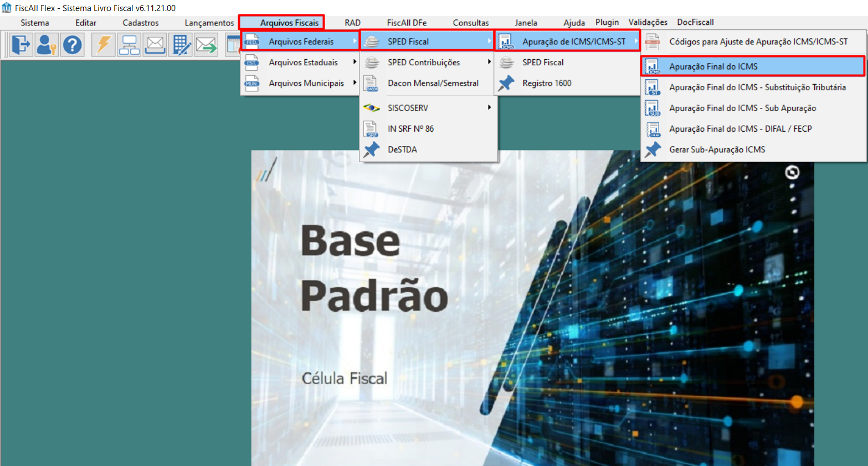Select Gerar Sub-Apuração ICMS entry
Viewport: 868px width, 466px height.
(x=753, y=149)
